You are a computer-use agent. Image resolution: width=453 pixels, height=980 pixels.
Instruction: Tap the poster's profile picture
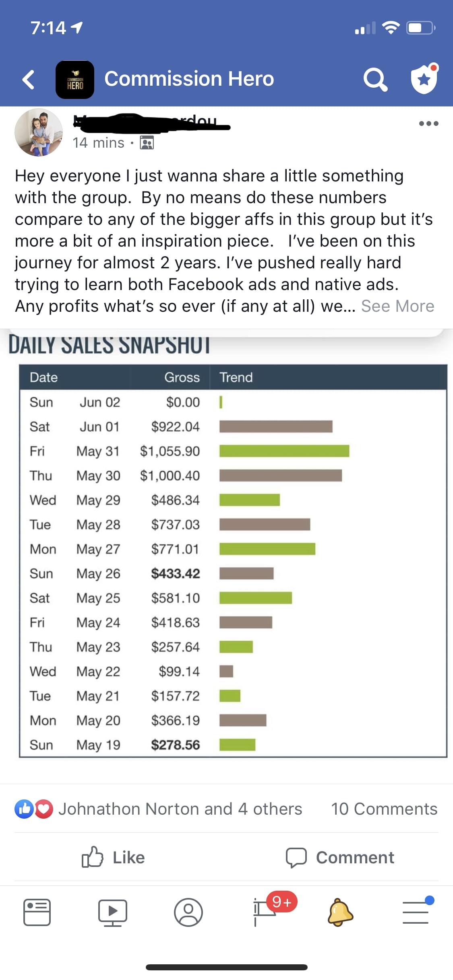pyautogui.click(x=39, y=132)
